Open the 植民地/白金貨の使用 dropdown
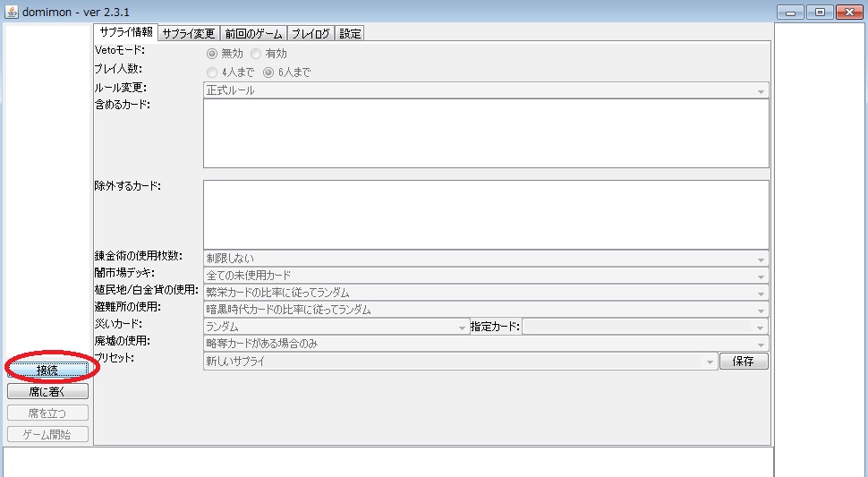Image resolution: width=868 pixels, height=477 pixels. 486,293
